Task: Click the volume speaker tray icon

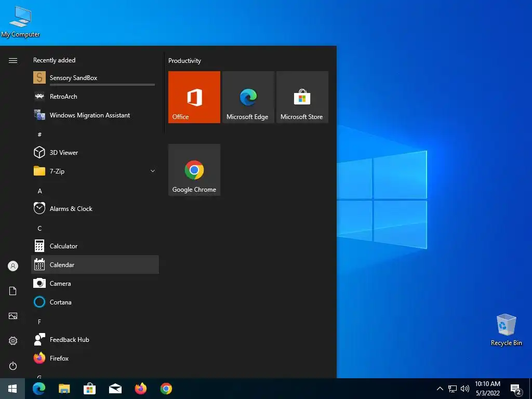Action: [465, 389]
